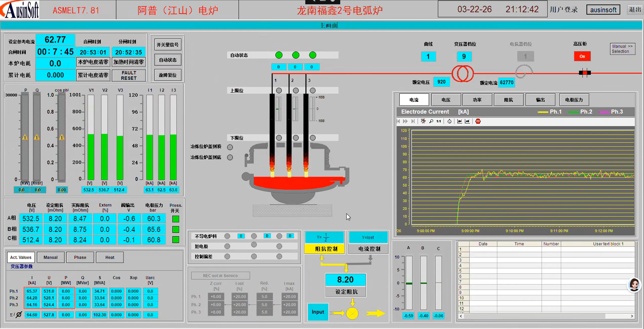Click the red STOP icon in trend toolbar
Screen dimensions: 644x329
coord(478,121)
